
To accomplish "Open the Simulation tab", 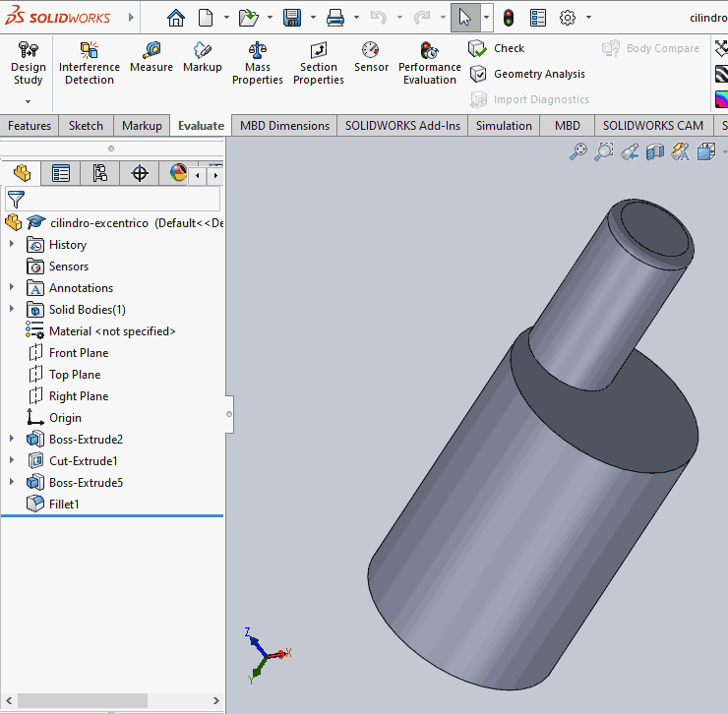I will tap(504, 126).
